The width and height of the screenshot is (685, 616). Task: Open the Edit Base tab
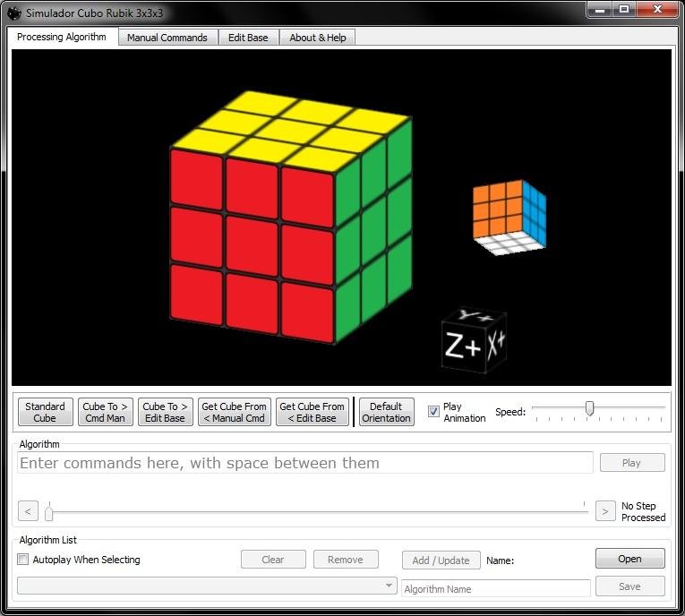[x=248, y=38]
